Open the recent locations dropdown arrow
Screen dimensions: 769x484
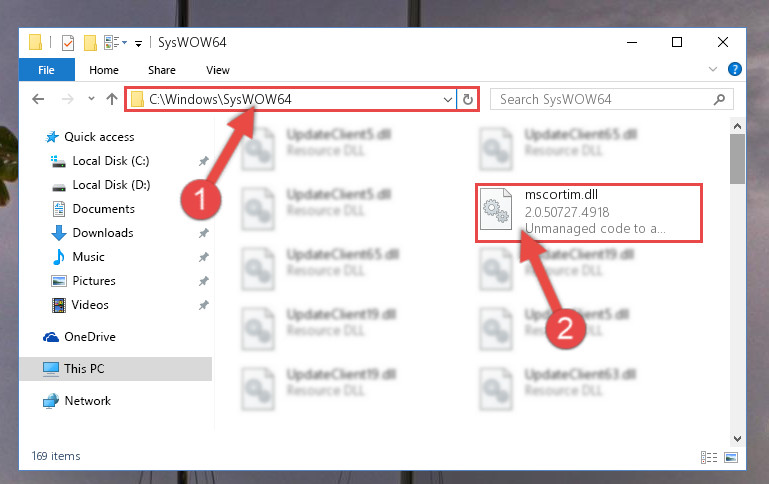91,99
